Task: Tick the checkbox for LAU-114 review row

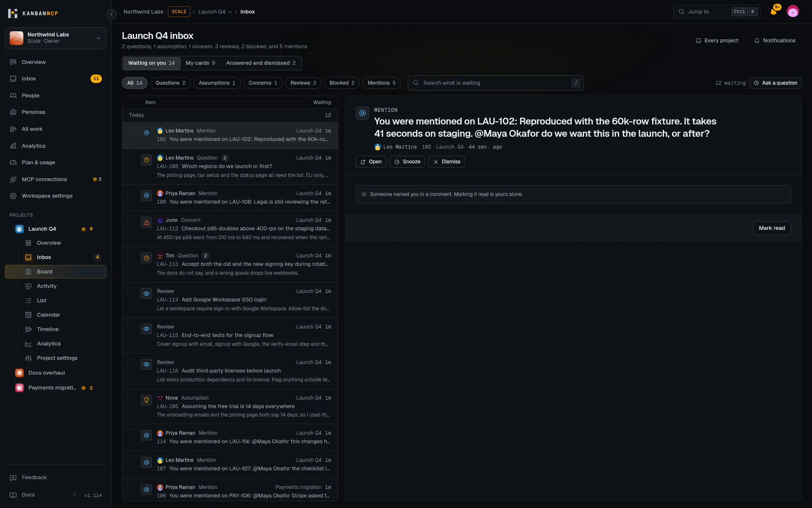Action: [131, 291]
